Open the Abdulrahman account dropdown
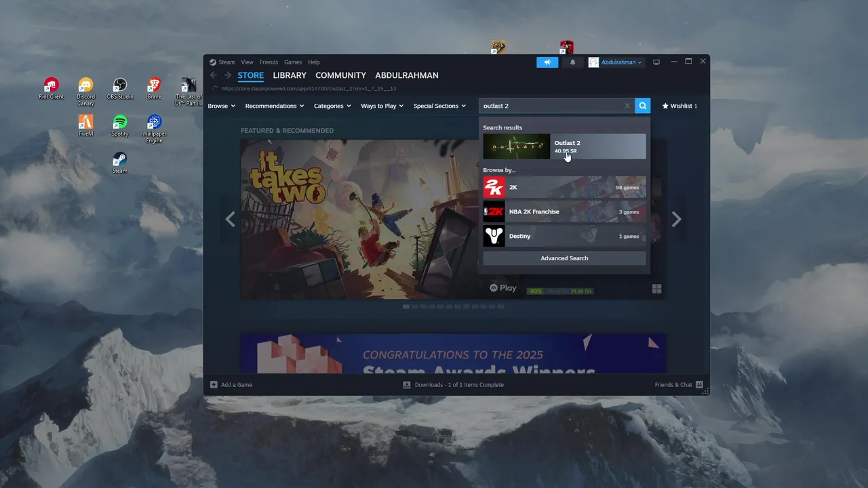The image size is (868, 488). (x=615, y=62)
